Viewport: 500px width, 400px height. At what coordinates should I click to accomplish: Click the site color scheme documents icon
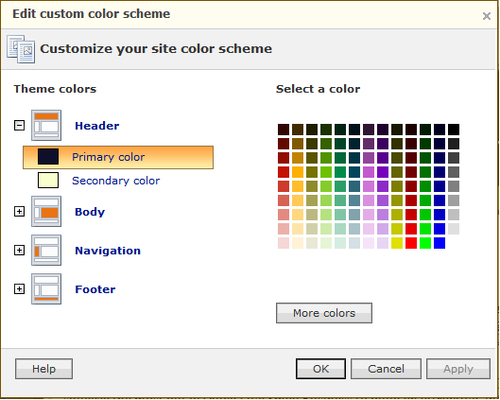(x=21, y=49)
